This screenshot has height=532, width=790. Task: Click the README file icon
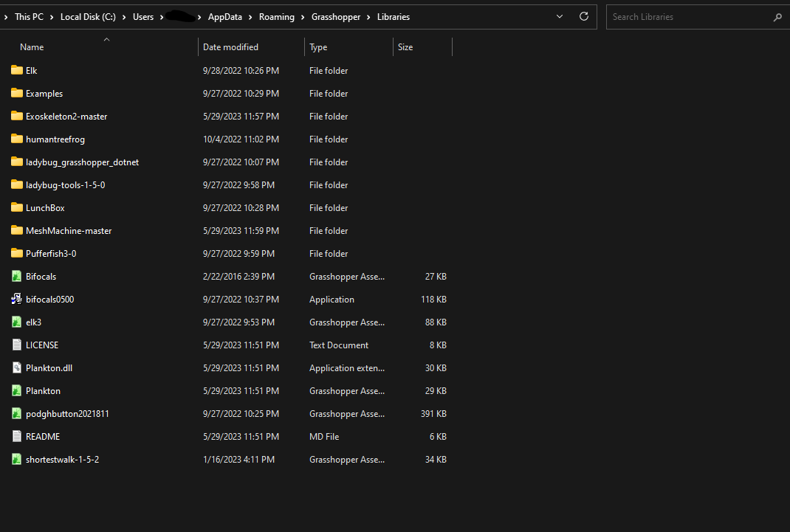tap(17, 436)
